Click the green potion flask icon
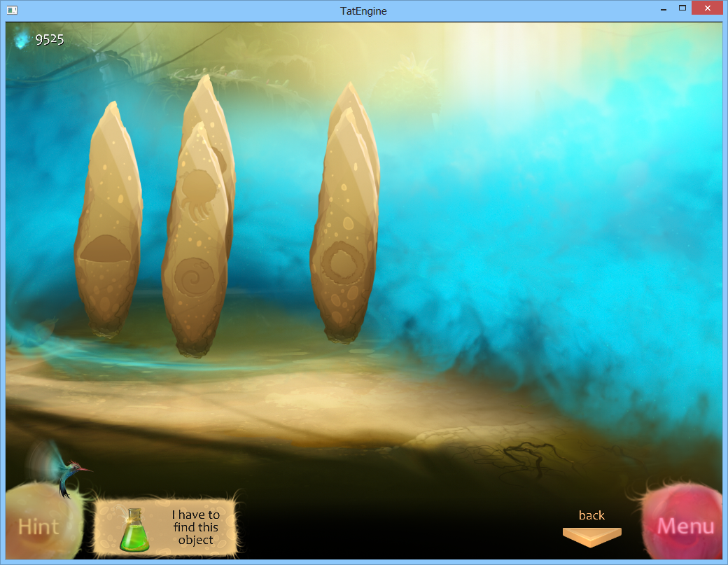Image resolution: width=728 pixels, height=565 pixels. point(134,530)
